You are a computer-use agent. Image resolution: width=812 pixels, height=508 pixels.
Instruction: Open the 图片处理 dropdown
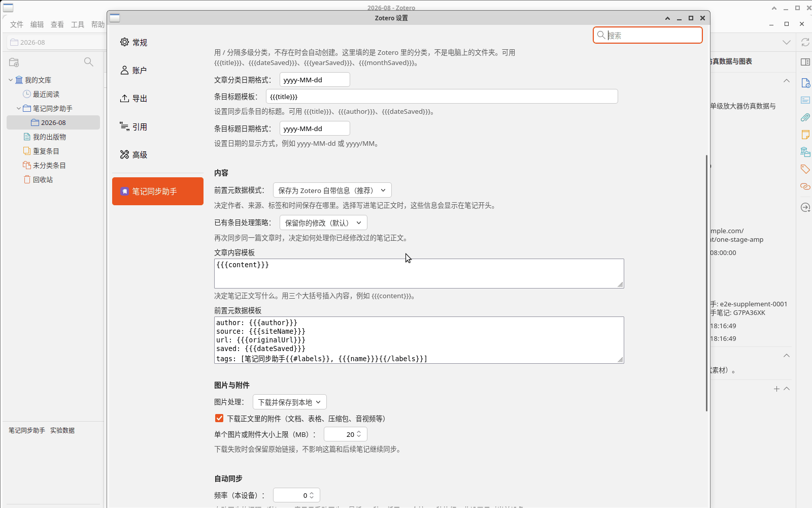click(290, 402)
